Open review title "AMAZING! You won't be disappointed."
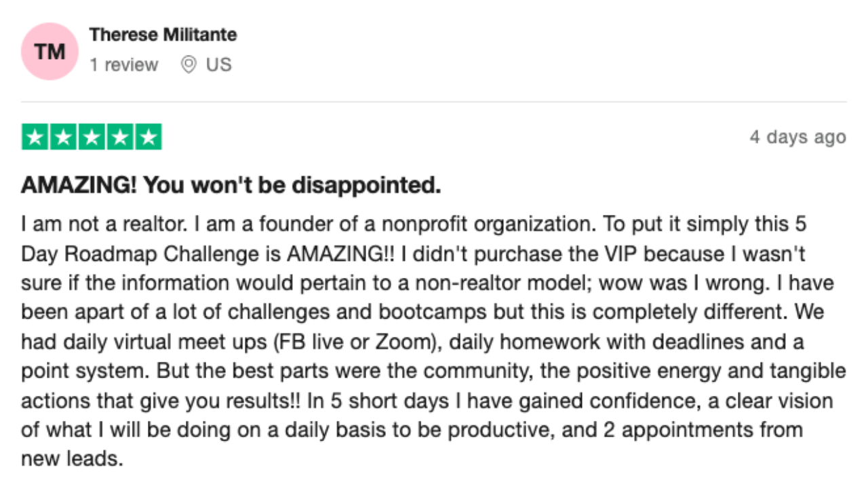This screenshot has height=488, width=868. pyautogui.click(x=231, y=185)
